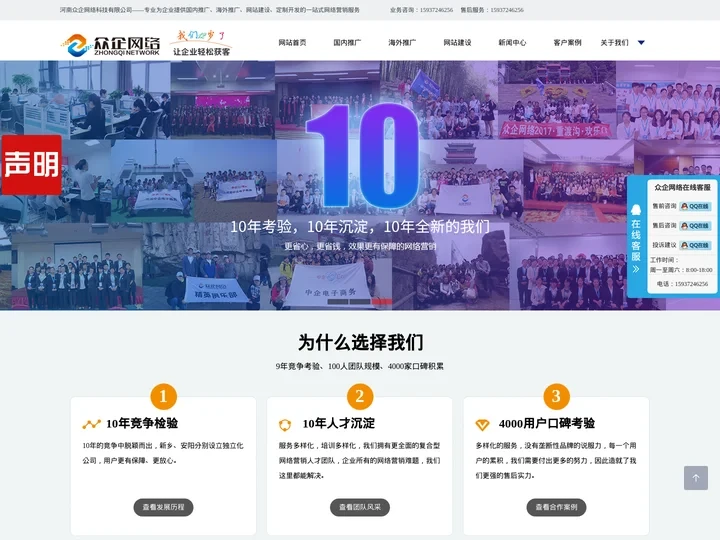Open the 网站首页 menu item

[292, 43]
